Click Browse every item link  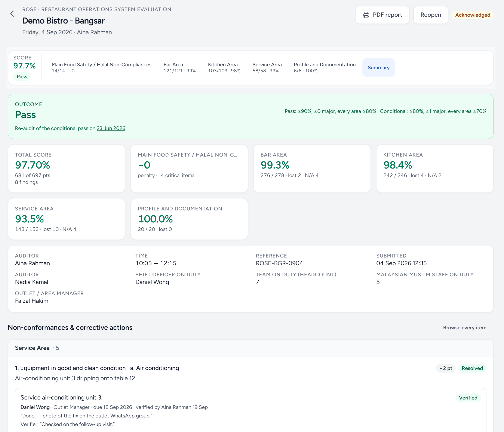click(x=465, y=328)
